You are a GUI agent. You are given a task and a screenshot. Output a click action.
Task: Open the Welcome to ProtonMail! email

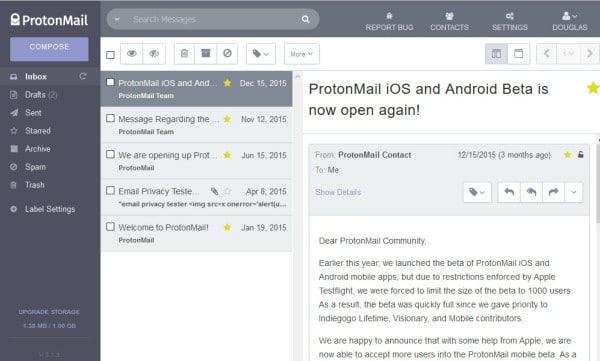pos(197,234)
